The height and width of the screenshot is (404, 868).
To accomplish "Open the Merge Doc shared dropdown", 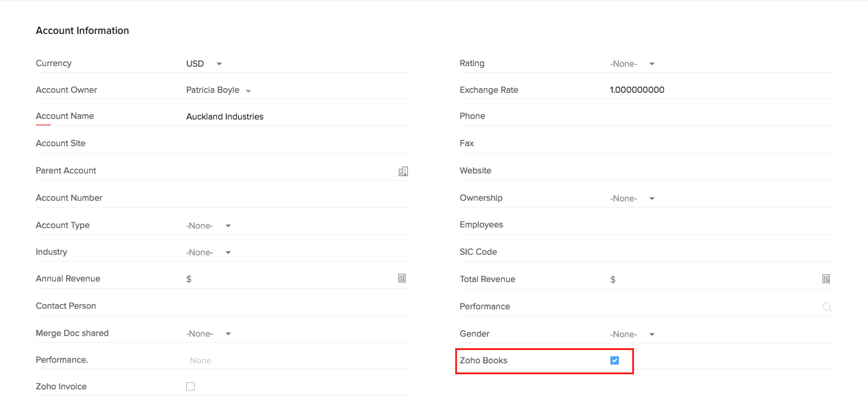I will point(209,333).
